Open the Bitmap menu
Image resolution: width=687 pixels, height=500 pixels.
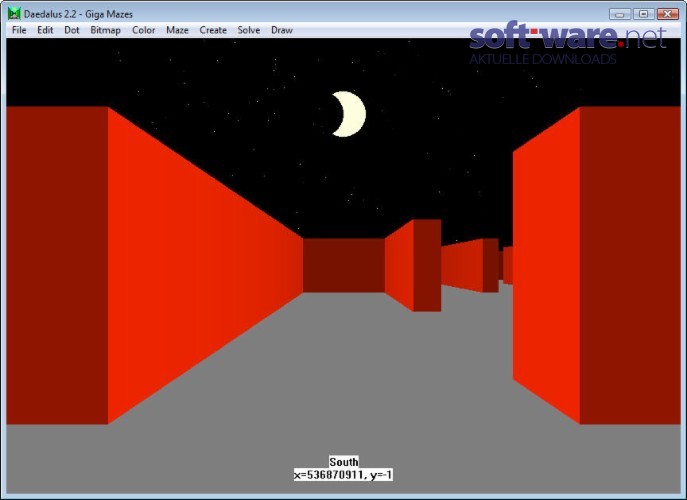pyautogui.click(x=105, y=30)
